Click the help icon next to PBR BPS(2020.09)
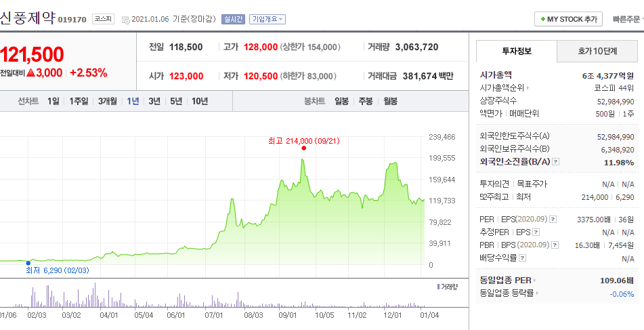The width and height of the screenshot is (644, 330). click(555, 245)
